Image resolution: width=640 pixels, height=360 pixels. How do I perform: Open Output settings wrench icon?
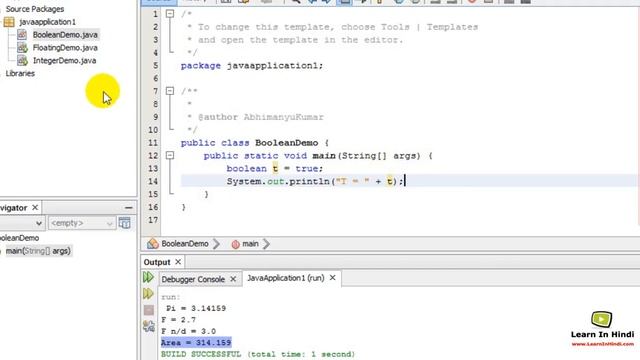(x=149, y=326)
